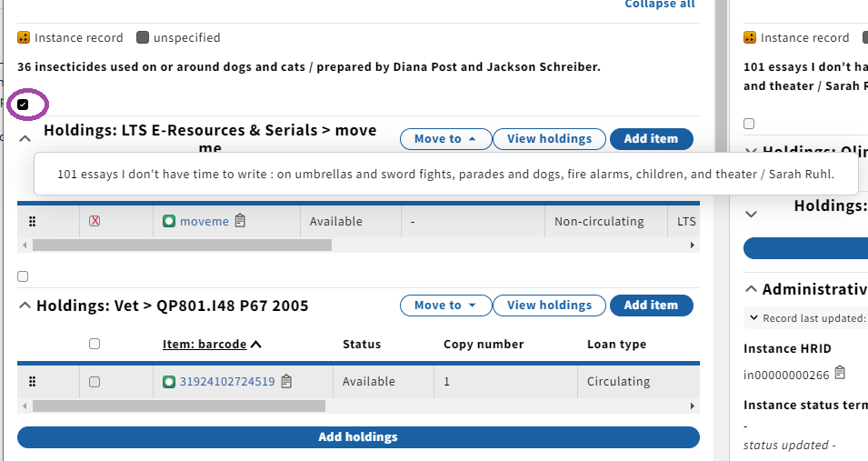Check the Vet holdings checkbox
Screen dimensions: 868x461
coord(23,276)
